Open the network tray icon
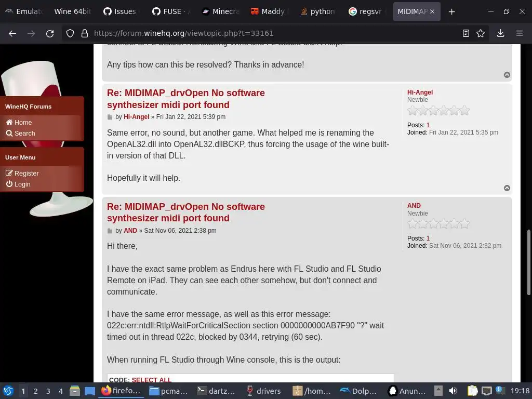This screenshot has height=399, width=532. tap(486, 391)
